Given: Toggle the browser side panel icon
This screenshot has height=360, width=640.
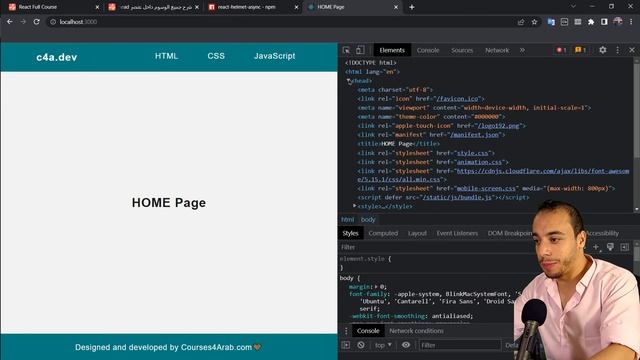Looking at the screenshot, I should (604, 22).
